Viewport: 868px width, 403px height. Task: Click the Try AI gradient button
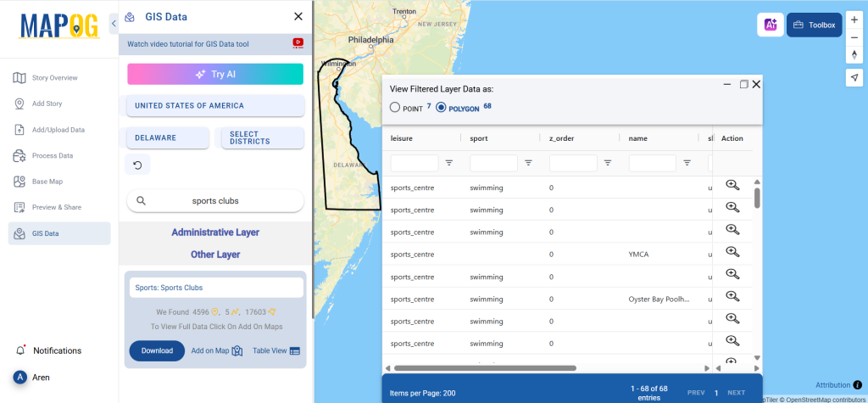215,74
